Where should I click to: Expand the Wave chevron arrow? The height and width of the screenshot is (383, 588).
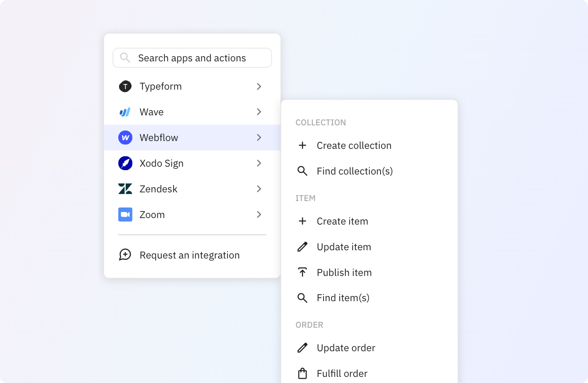click(259, 112)
